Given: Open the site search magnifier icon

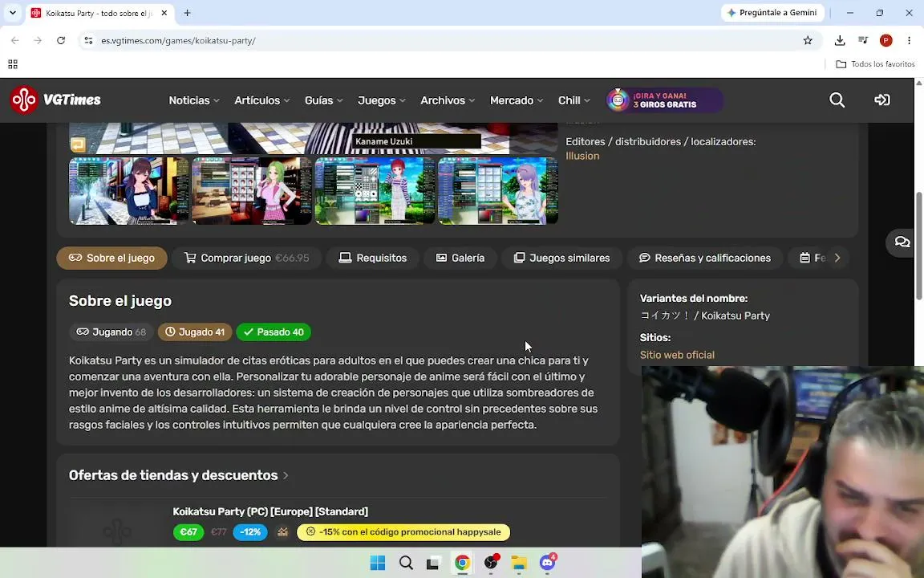Looking at the screenshot, I should 837,100.
